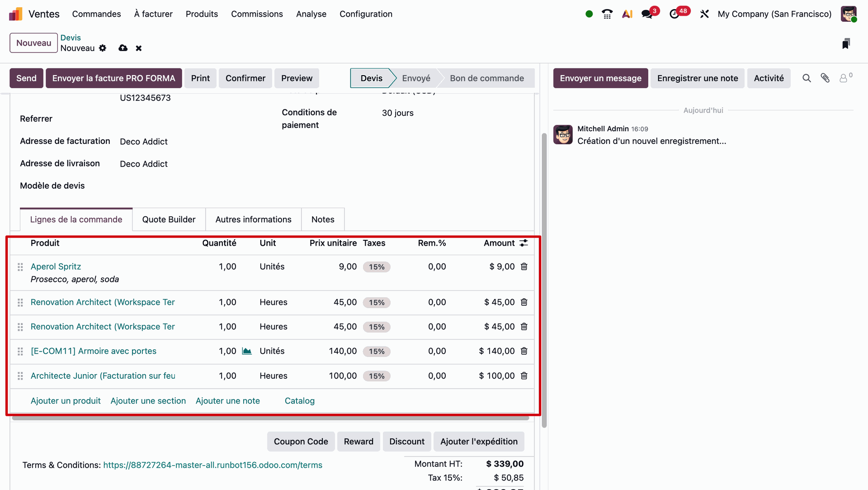Click the bookmark icon at top right

[846, 43]
